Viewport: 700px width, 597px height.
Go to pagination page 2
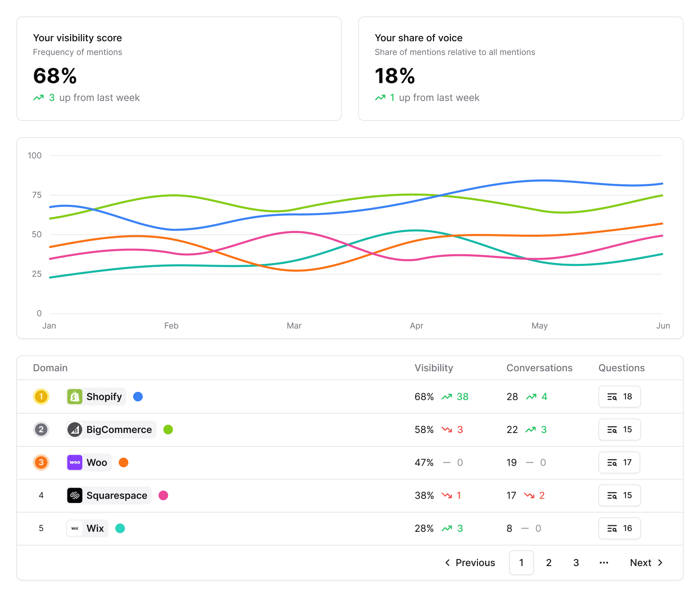coord(549,562)
